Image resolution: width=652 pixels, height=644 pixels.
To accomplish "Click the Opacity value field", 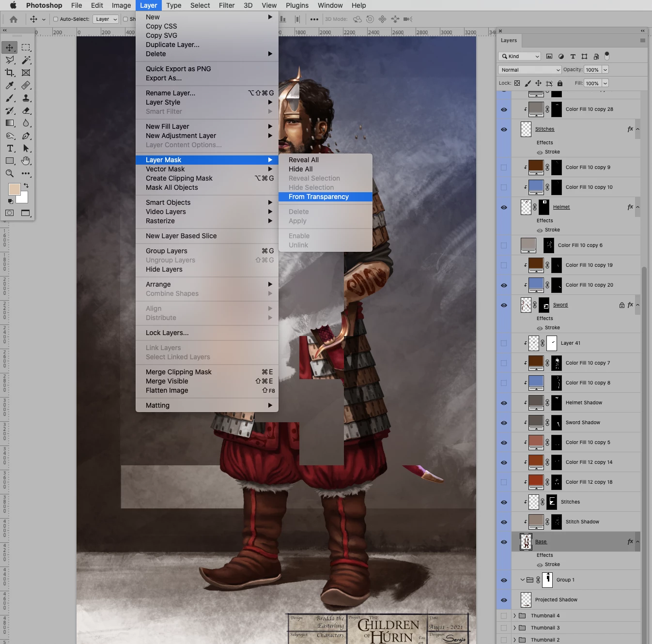I will [592, 70].
